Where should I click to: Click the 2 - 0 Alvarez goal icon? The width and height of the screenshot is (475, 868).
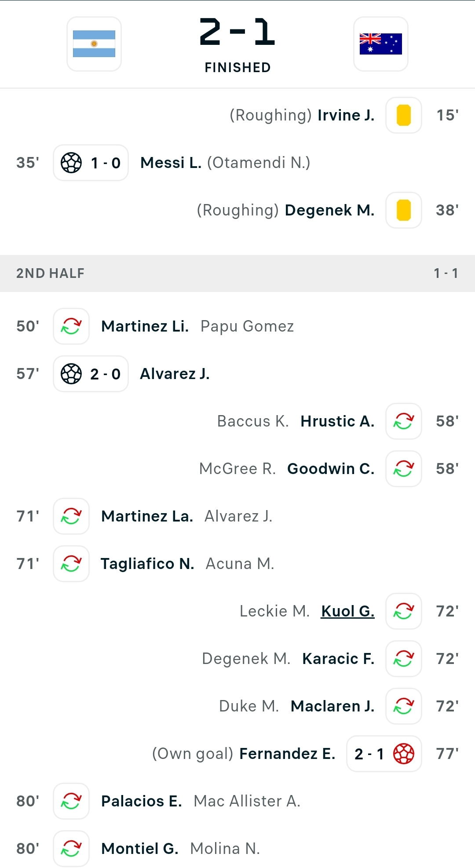click(71, 374)
